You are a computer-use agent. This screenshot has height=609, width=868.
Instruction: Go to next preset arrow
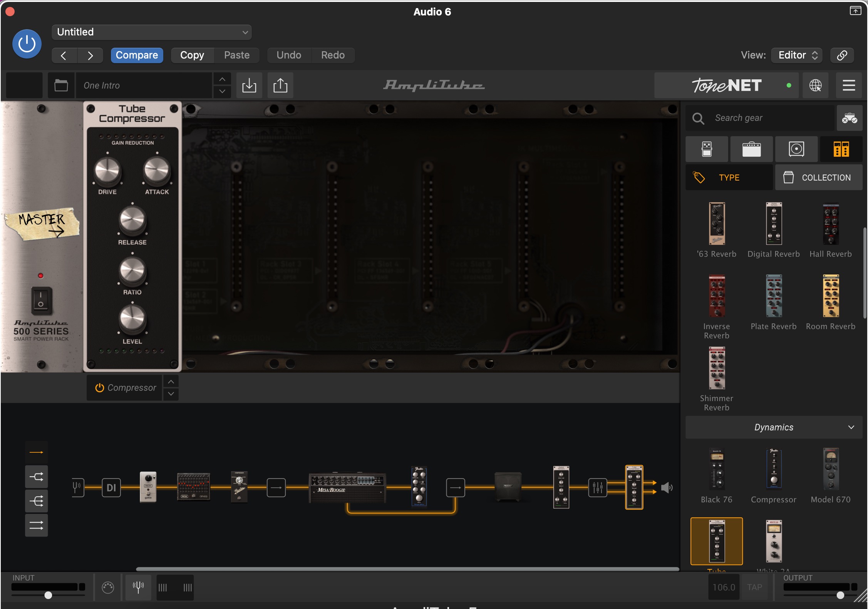tap(90, 55)
